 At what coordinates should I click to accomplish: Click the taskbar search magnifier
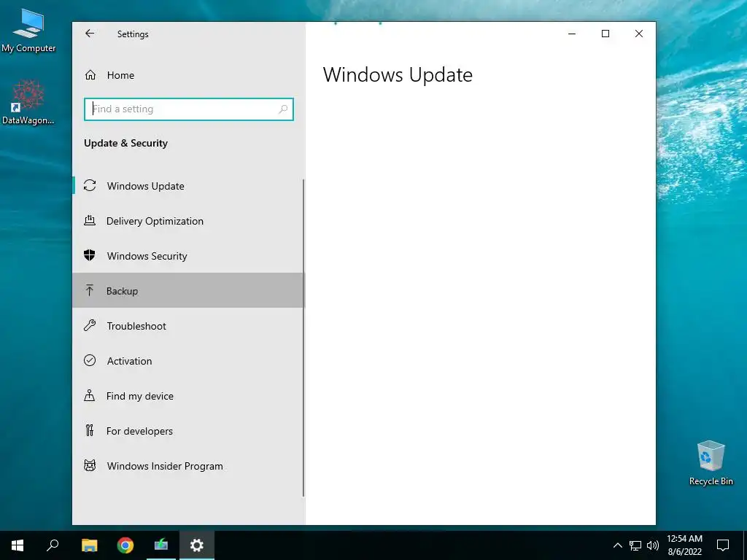point(53,545)
